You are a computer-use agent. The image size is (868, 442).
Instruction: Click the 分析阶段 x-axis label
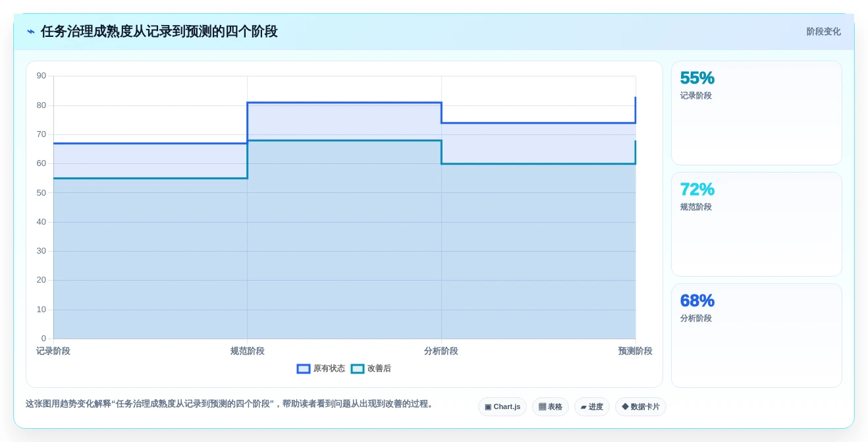[441, 351]
